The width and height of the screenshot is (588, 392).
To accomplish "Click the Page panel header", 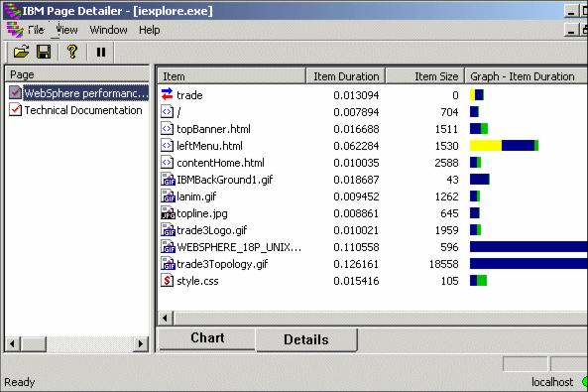I will click(x=77, y=74).
